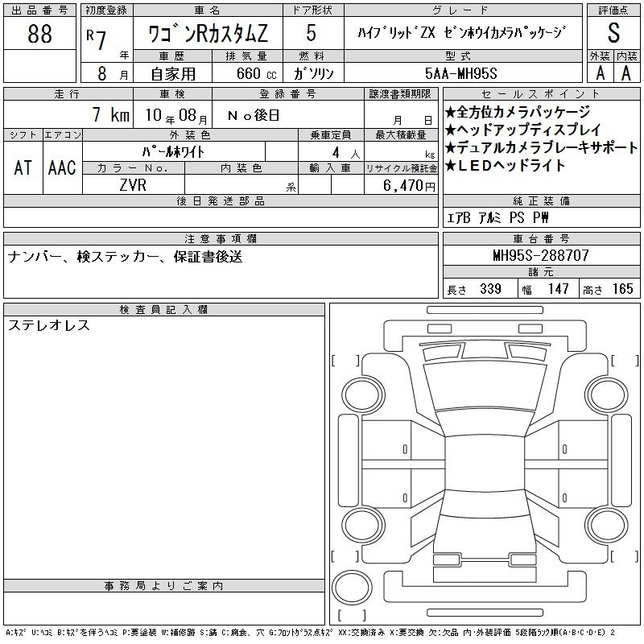Click the mileage value 7 km

pyautogui.click(x=110, y=114)
